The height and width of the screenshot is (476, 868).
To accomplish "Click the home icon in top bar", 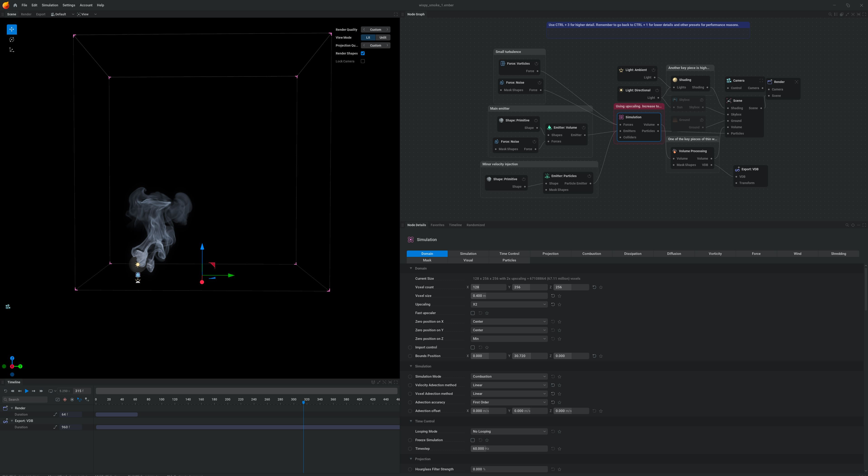I will [15, 5].
